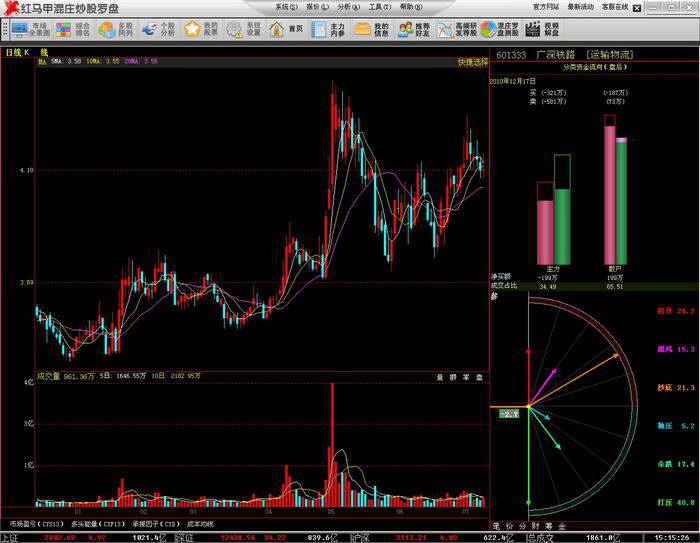Click the -2.7 value tag beside the compass

[x=509, y=414]
